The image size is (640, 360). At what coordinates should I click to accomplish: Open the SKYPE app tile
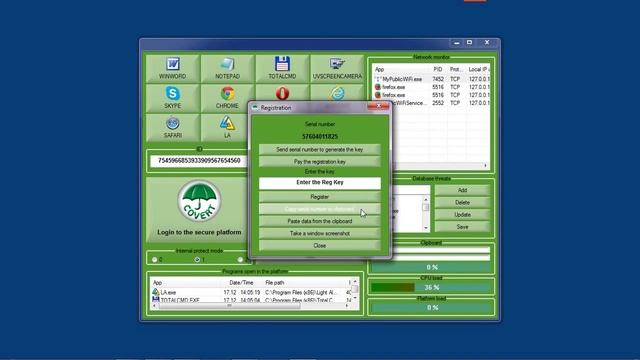(173, 98)
